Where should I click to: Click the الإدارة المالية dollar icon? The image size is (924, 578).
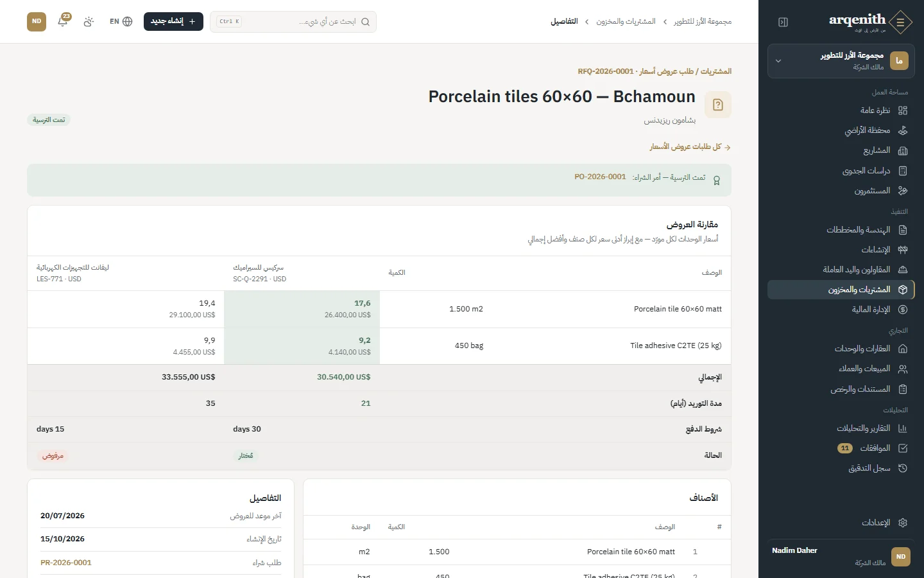coord(903,310)
